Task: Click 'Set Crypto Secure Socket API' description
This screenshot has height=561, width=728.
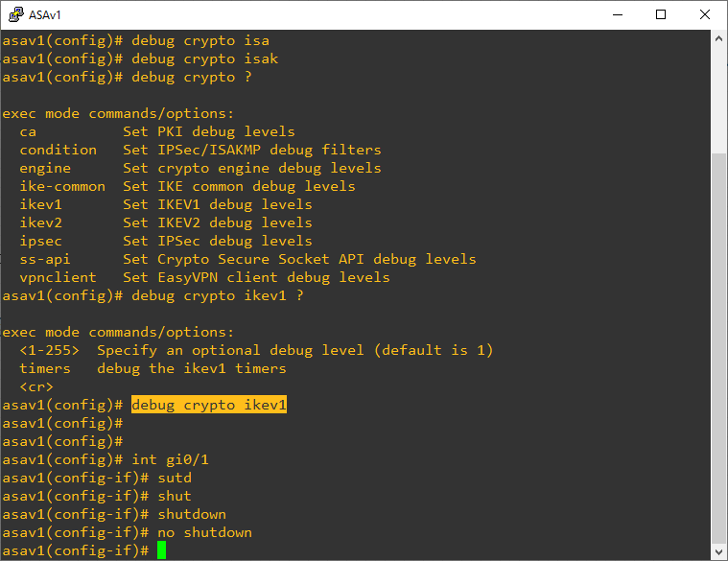Action: pyautogui.click(x=299, y=259)
